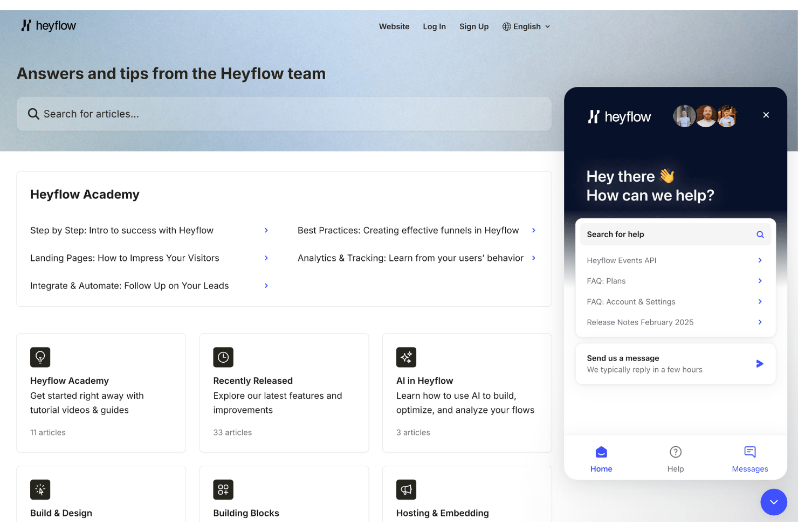Click the globe language icon
Image resolution: width=798 pixels, height=532 pixels.
click(x=506, y=26)
